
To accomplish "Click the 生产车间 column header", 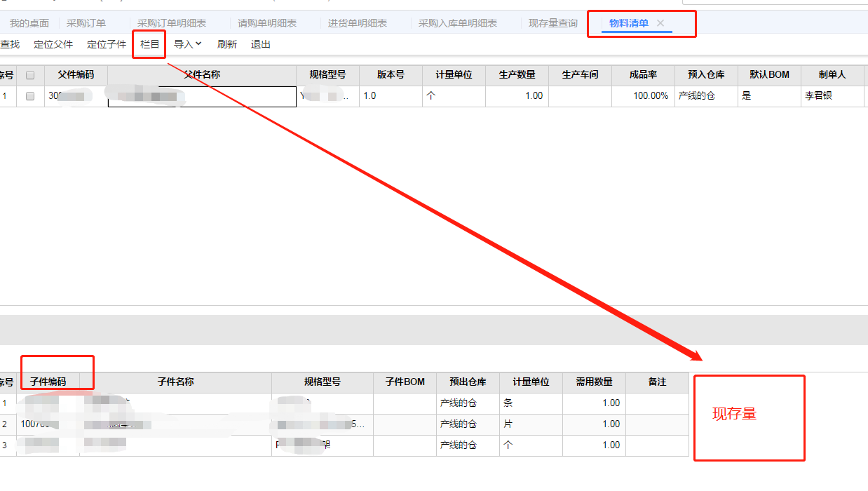I will coord(581,75).
